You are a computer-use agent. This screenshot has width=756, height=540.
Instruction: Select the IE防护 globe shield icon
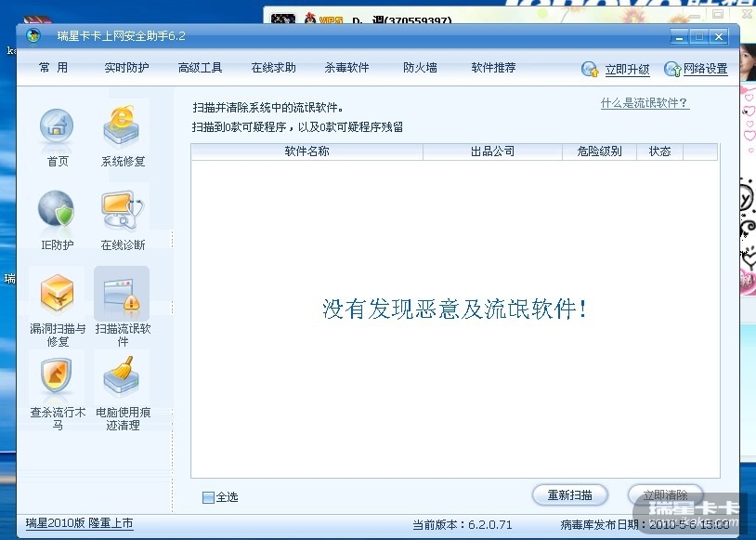(x=57, y=209)
